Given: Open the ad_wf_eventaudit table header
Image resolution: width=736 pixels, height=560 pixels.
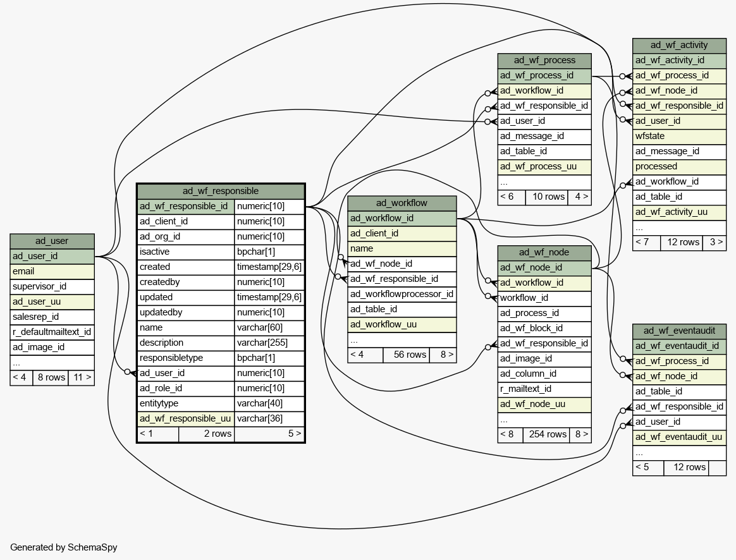Looking at the screenshot, I should (x=679, y=331).
